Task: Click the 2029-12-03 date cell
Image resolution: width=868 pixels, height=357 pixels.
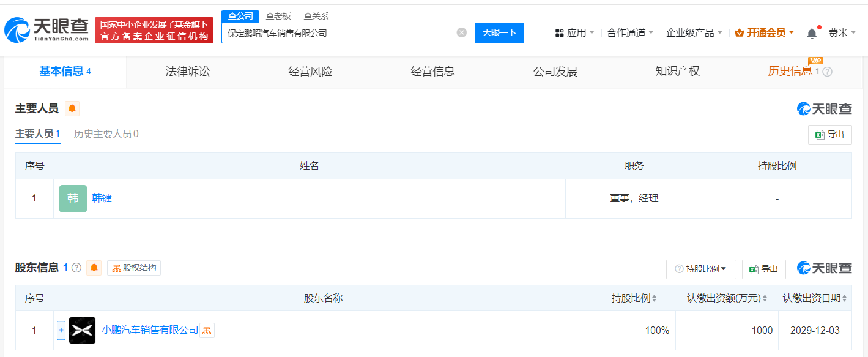Action: 815,331
